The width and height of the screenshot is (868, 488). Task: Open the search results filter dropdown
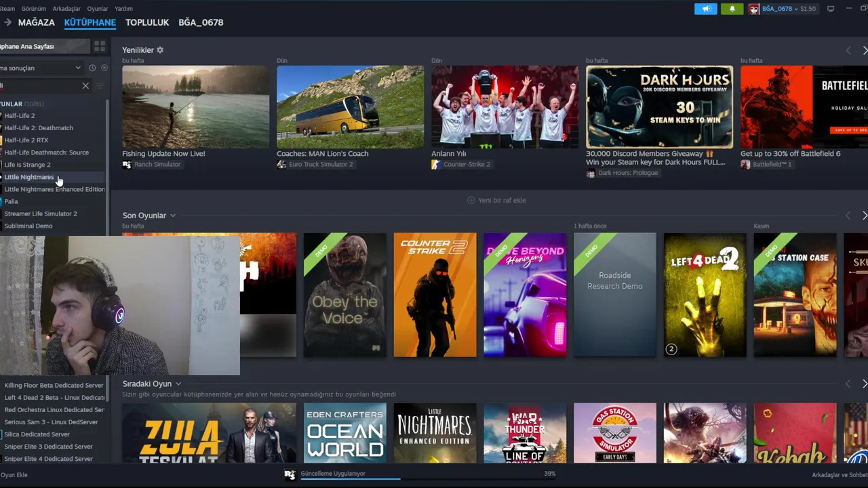tap(41, 68)
